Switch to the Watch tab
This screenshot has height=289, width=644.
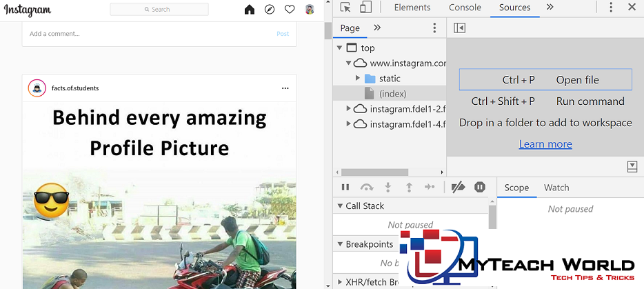[x=556, y=188]
